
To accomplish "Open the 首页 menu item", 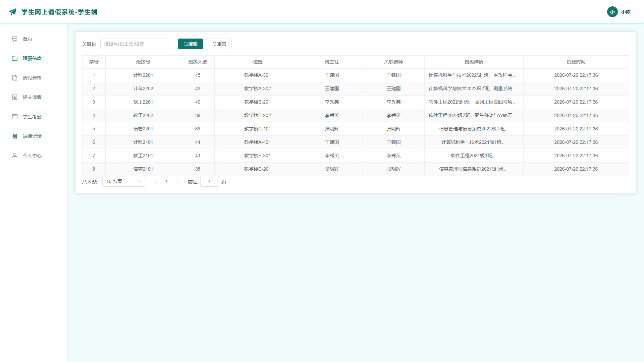I will [34, 39].
